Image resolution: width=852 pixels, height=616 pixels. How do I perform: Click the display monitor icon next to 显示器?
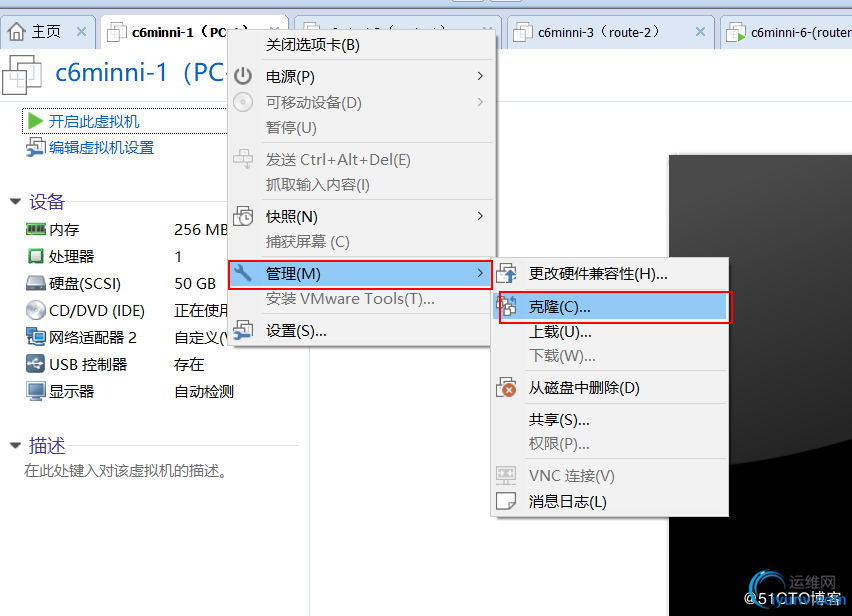(x=36, y=391)
